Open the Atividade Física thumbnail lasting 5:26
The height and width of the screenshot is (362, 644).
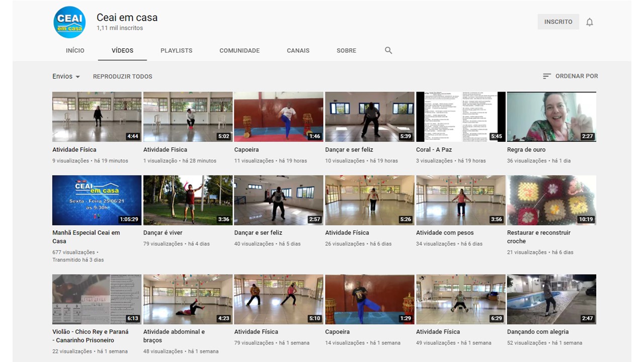tap(370, 200)
